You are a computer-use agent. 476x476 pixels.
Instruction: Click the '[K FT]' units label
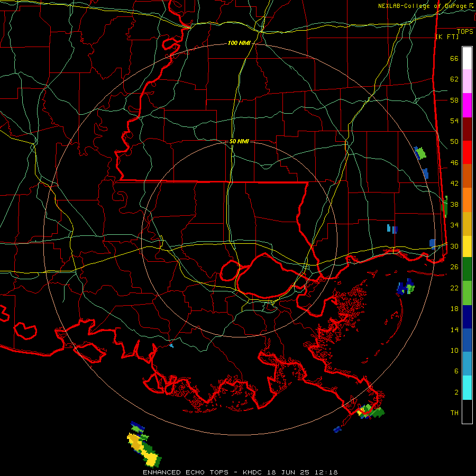pyautogui.click(x=447, y=37)
